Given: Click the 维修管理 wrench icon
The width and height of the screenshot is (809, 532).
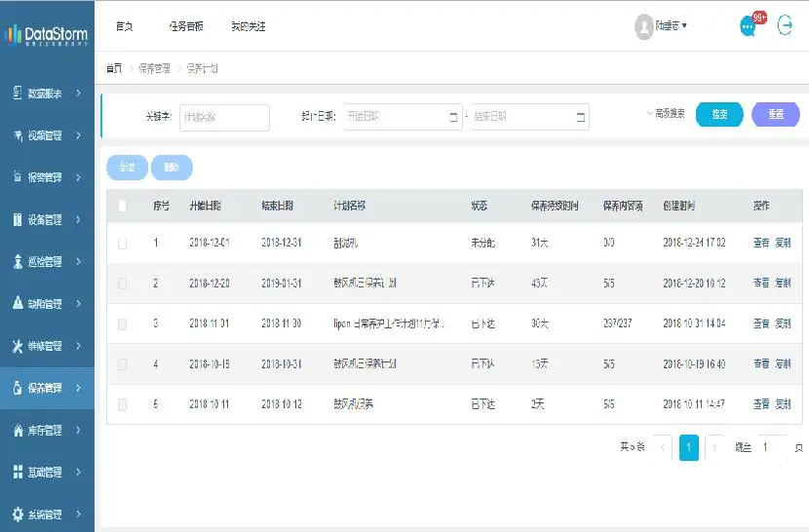Looking at the screenshot, I should point(18,346).
